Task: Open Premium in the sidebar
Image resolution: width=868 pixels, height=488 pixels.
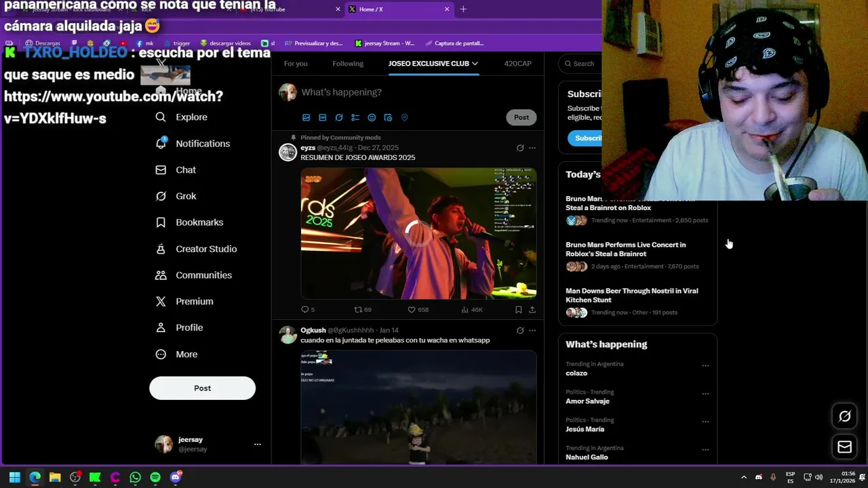Action: (x=184, y=302)
